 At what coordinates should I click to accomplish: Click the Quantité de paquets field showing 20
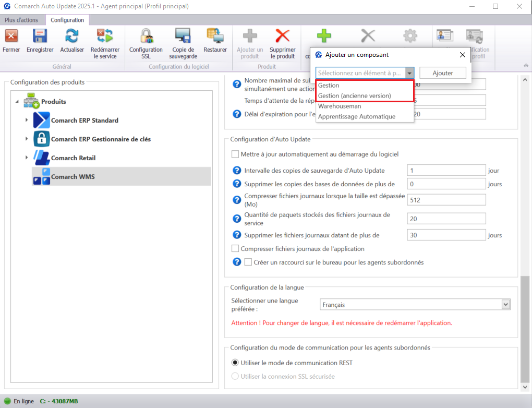[446, 219]
